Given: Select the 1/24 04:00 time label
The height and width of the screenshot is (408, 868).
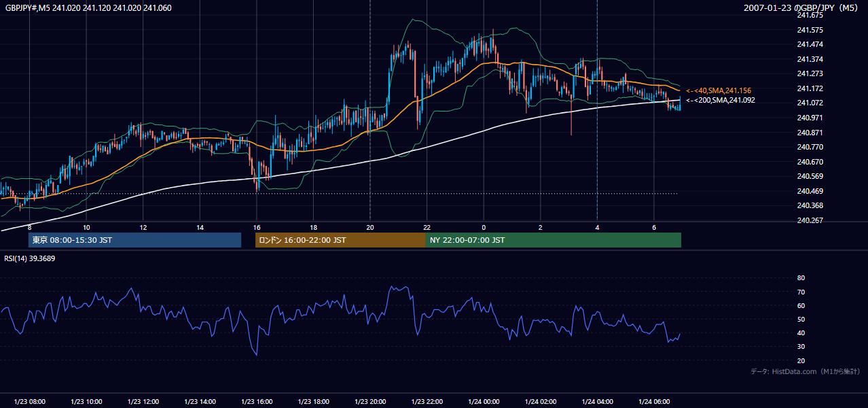Looking at the screenshot, I should point(598,402).
